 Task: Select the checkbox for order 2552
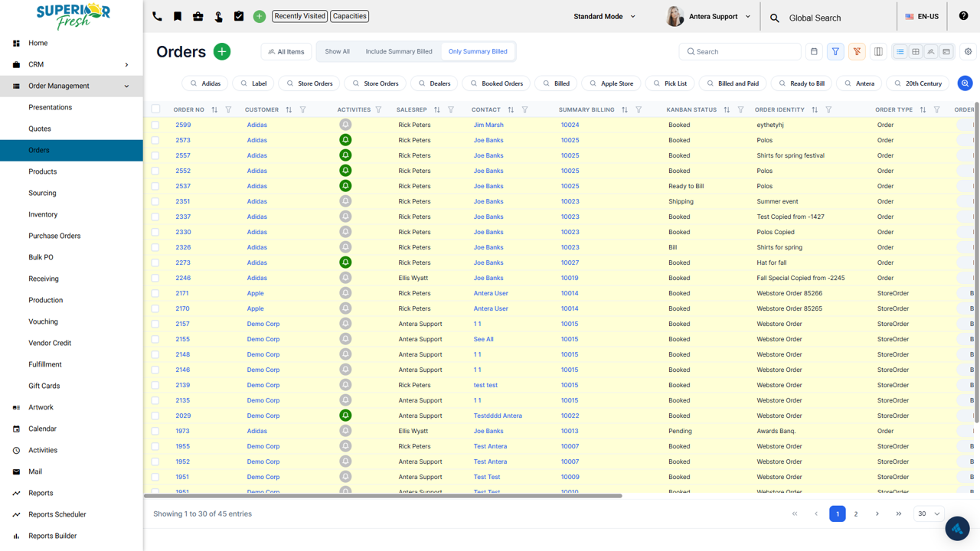coord(155,171)
